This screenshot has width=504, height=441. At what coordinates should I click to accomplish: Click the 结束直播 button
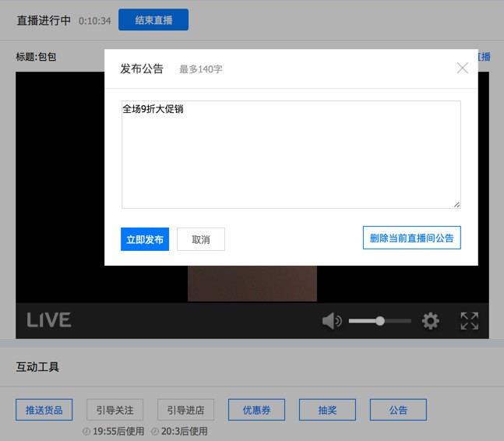click(153, 20)
